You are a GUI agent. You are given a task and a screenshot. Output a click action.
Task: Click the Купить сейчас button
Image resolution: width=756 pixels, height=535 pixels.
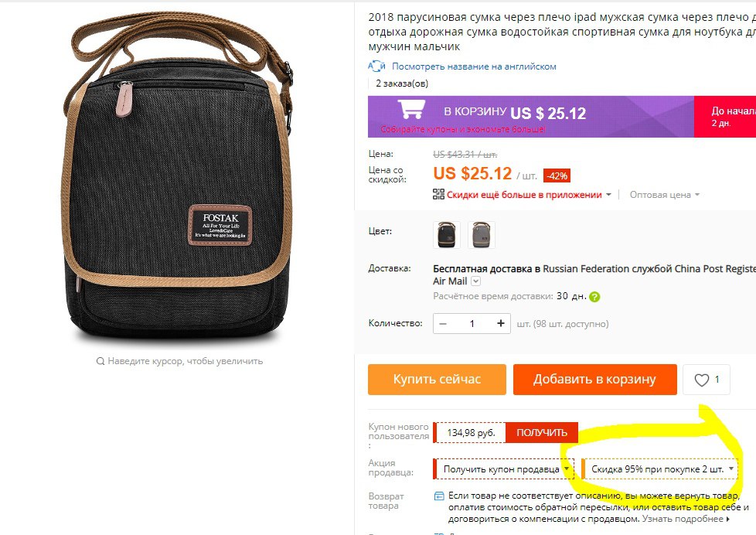click(x=437, y=380)
